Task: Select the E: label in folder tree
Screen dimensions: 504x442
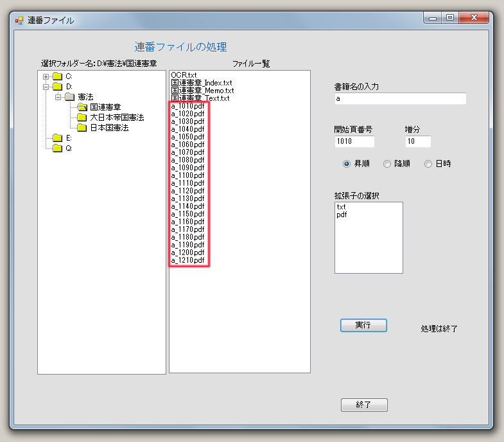Action: pyautogui.click(x=69, y=138)
